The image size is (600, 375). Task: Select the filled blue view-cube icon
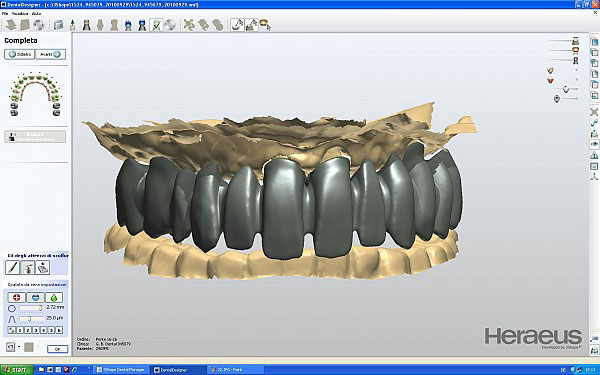point(594,42)
